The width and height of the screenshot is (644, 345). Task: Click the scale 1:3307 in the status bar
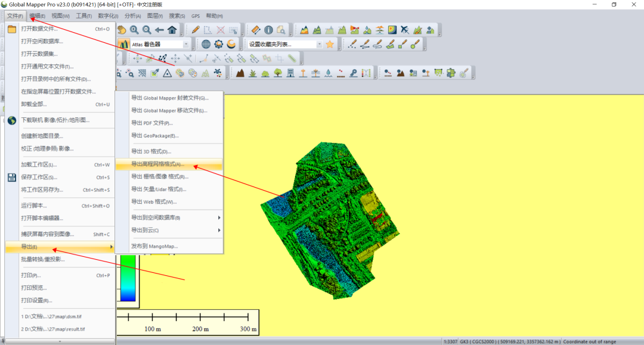click(x=450, y=341)
